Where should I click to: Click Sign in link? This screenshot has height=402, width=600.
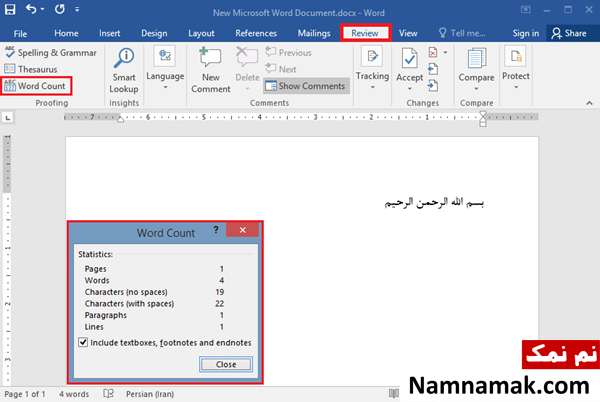(525, 33)
